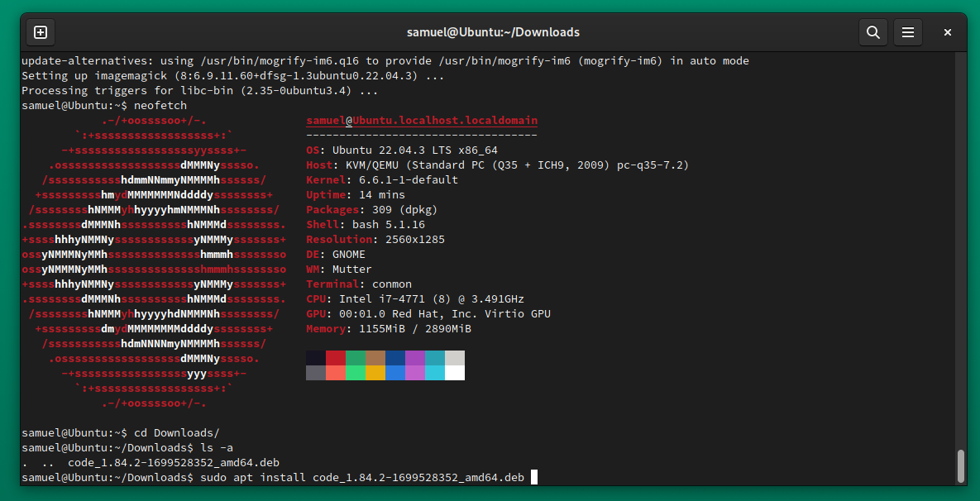The height and width of the screenshot is (501, 980).
Task: Click the dark gray color swatch
Action: [316, 373]
